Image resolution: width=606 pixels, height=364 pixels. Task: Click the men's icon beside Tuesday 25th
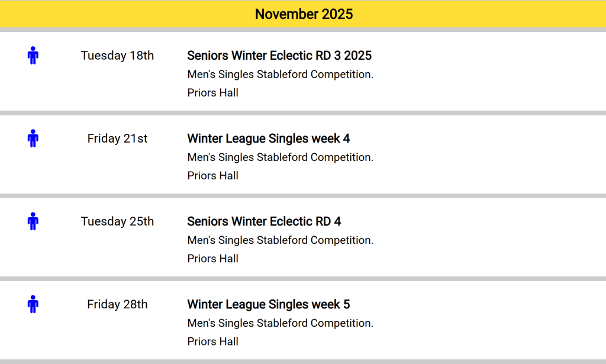pyautogui.click(x=33, y=221)
